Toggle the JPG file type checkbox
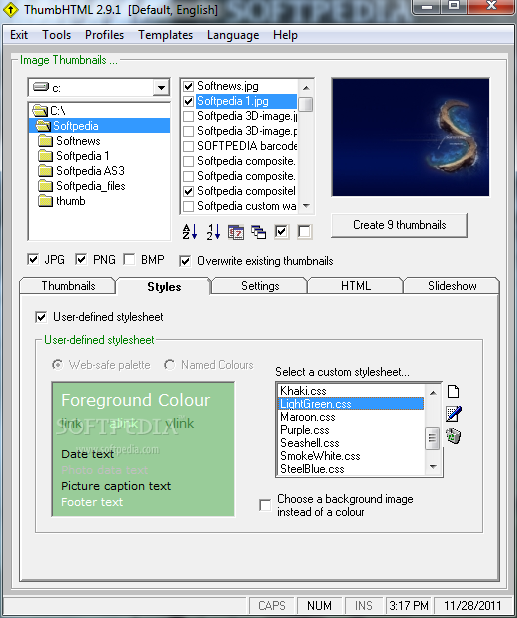The width and height of the screenshot is (517, 618). [x=33, y=259]
